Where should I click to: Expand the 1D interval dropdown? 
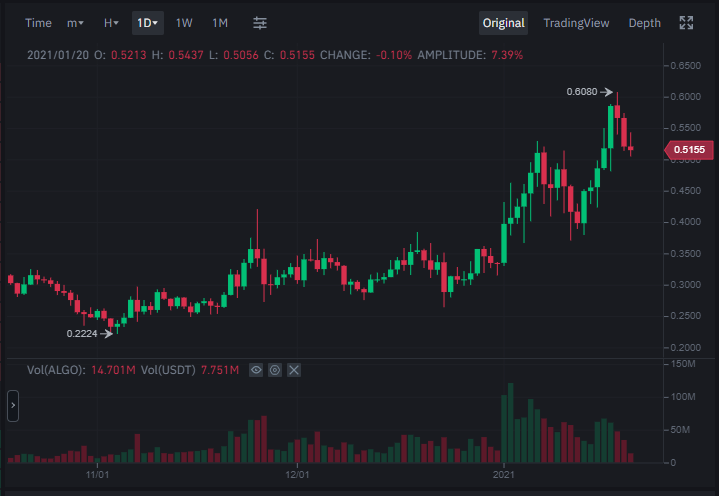coord(148,23)
